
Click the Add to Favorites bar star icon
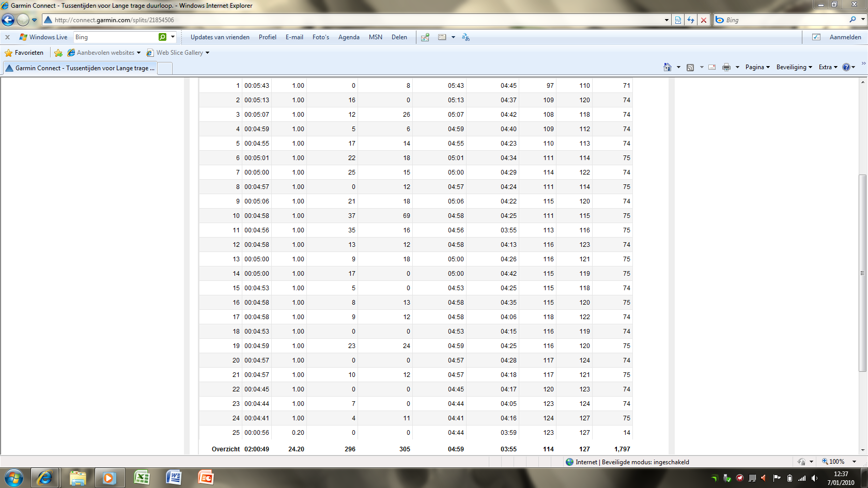[58, 53]
